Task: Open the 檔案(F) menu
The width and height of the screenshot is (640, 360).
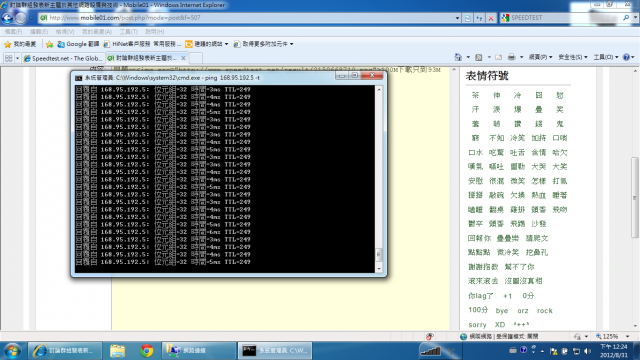Action: (x=13, y=31)
